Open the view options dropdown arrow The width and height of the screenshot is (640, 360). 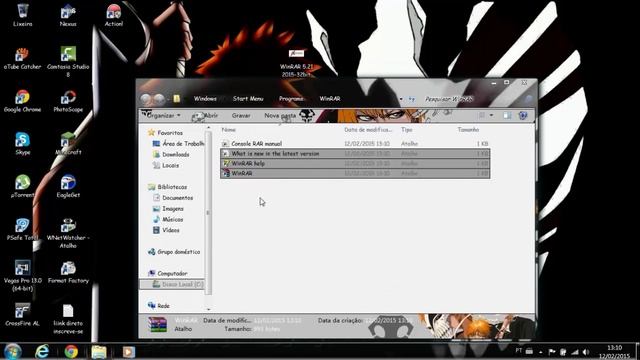pyautogui.click(x=491, y=116)
